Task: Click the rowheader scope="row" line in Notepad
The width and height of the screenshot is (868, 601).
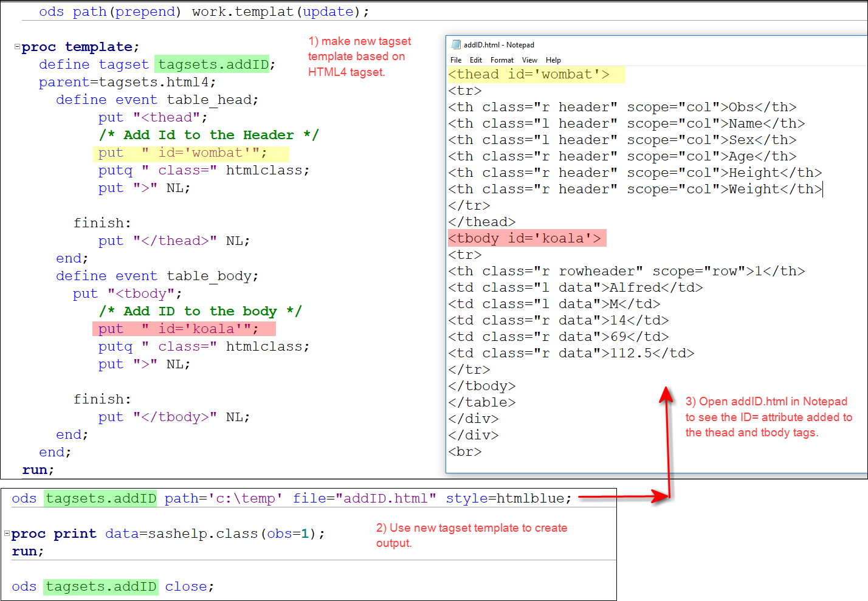Action: [627, 271]
